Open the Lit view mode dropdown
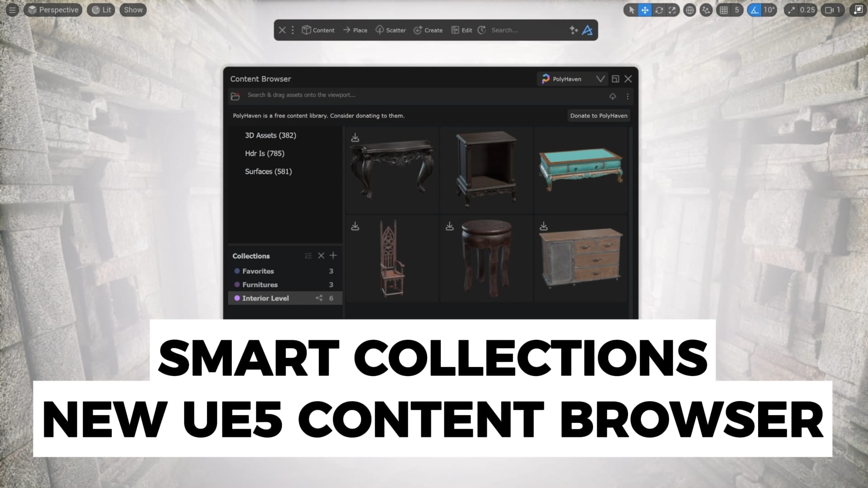Image resolution: width=868 pixels, height=488 pixels. 101,10
